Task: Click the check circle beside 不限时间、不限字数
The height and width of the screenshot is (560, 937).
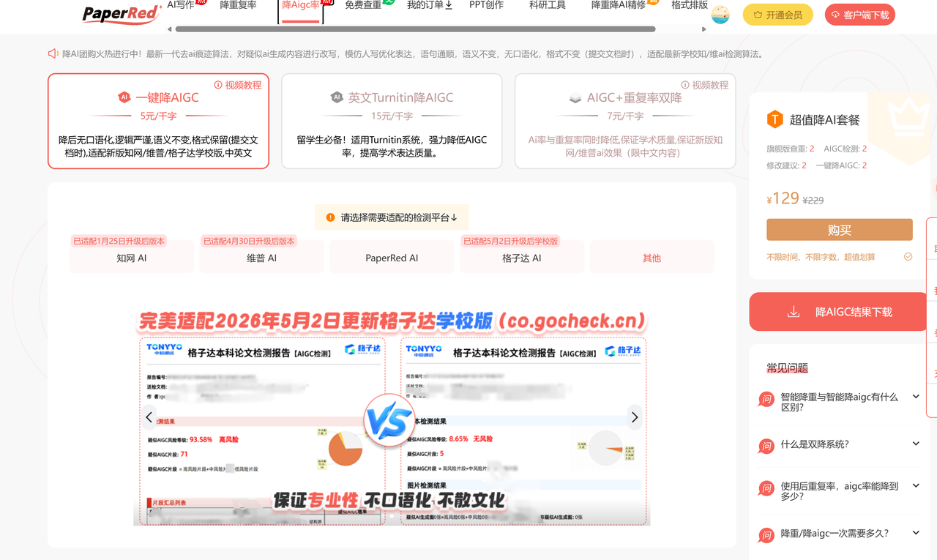Action: coord(908,257)
